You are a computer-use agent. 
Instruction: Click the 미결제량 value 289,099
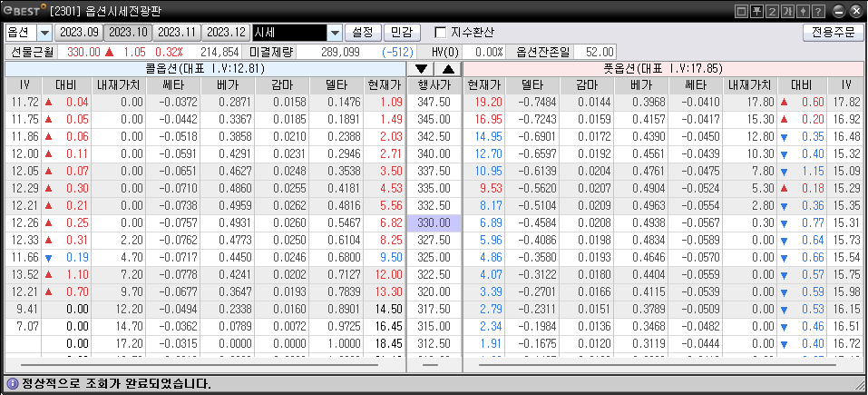[339, 52]
